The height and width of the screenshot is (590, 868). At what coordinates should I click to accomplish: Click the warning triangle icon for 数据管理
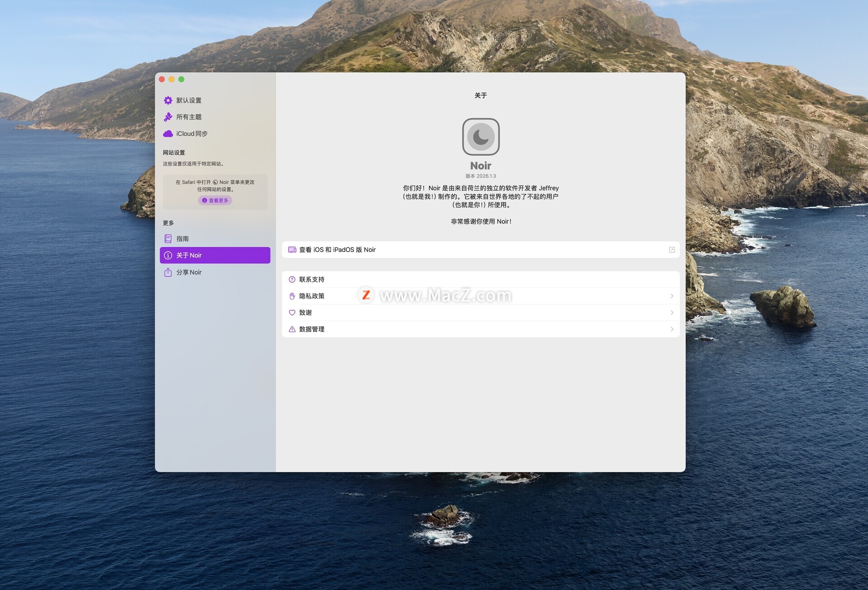tap(292, 329)
